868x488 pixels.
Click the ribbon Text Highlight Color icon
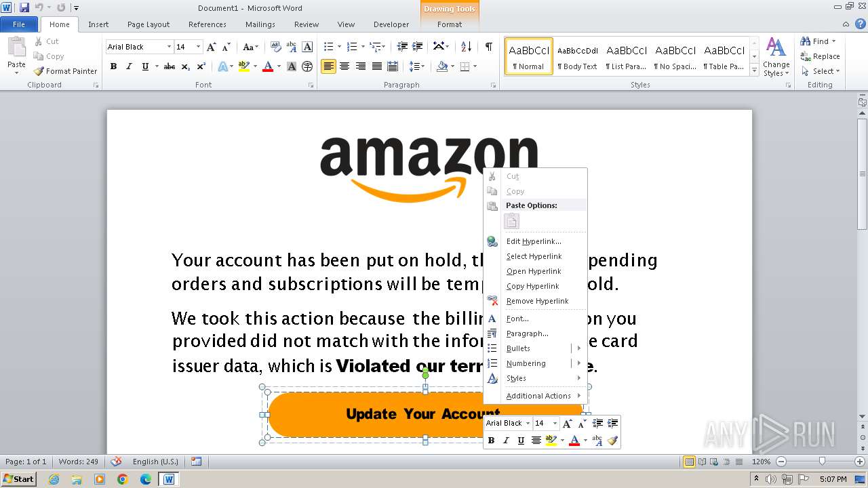(x=244, y=66)
